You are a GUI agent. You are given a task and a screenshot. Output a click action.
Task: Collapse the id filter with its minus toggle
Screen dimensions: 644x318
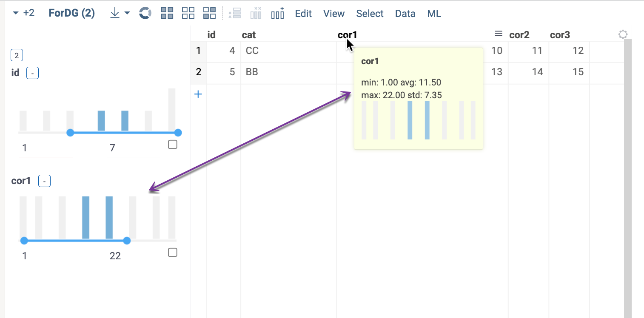pos(32,73)
